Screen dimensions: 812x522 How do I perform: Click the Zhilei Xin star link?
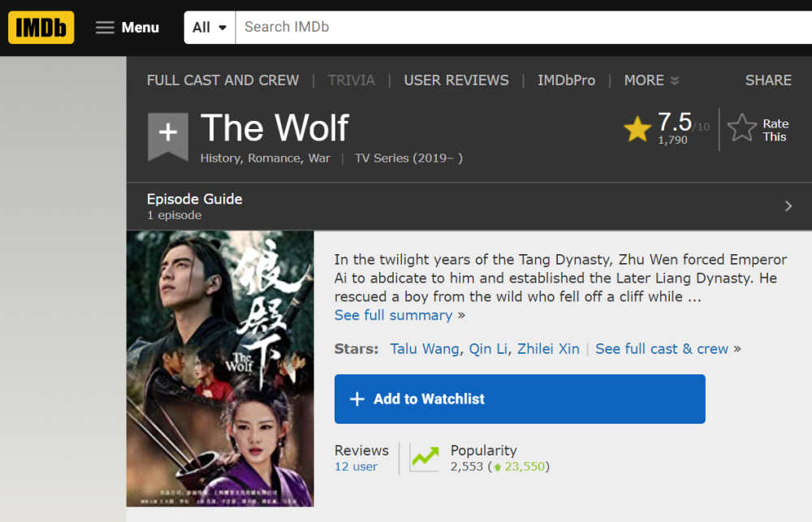tap(548, 349)
